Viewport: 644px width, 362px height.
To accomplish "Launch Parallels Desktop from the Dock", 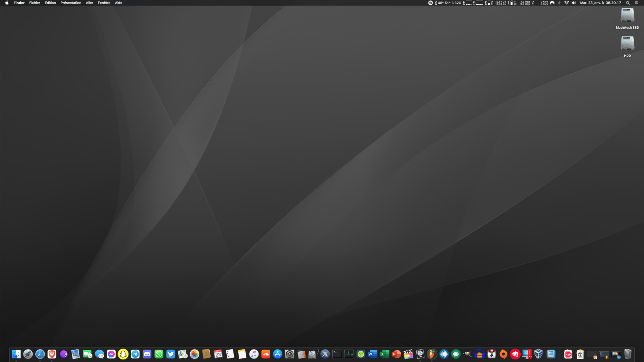I will 527,354.
